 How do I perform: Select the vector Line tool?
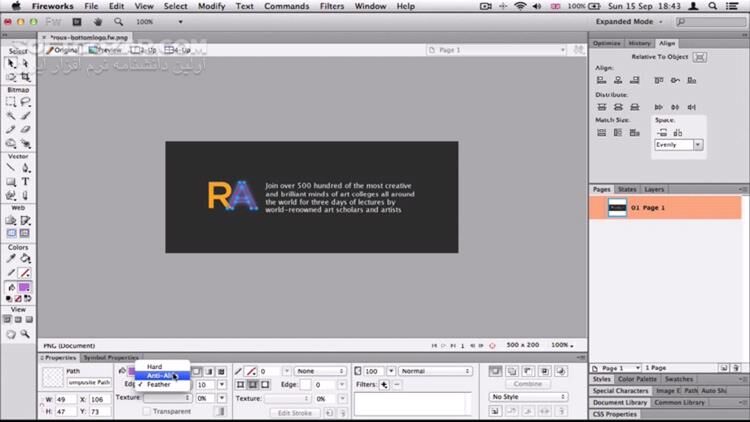point(10,168)
